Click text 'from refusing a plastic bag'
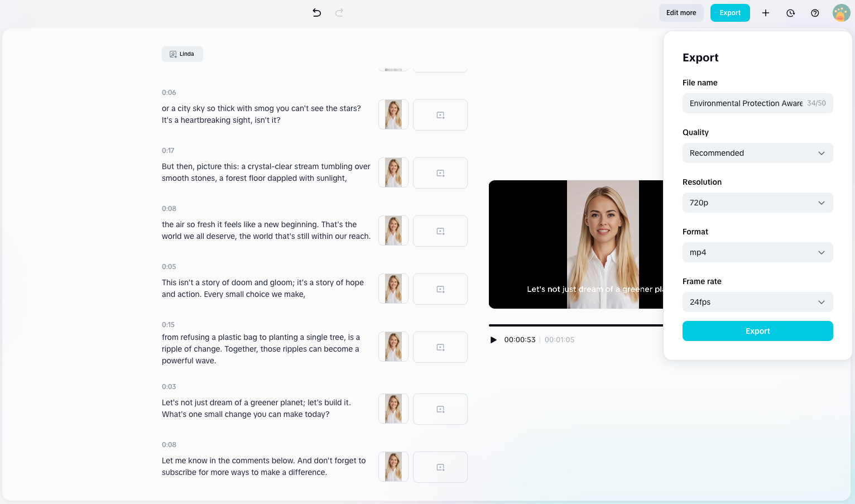The height and width of the screenshot is (504, 855). point(209,337)
